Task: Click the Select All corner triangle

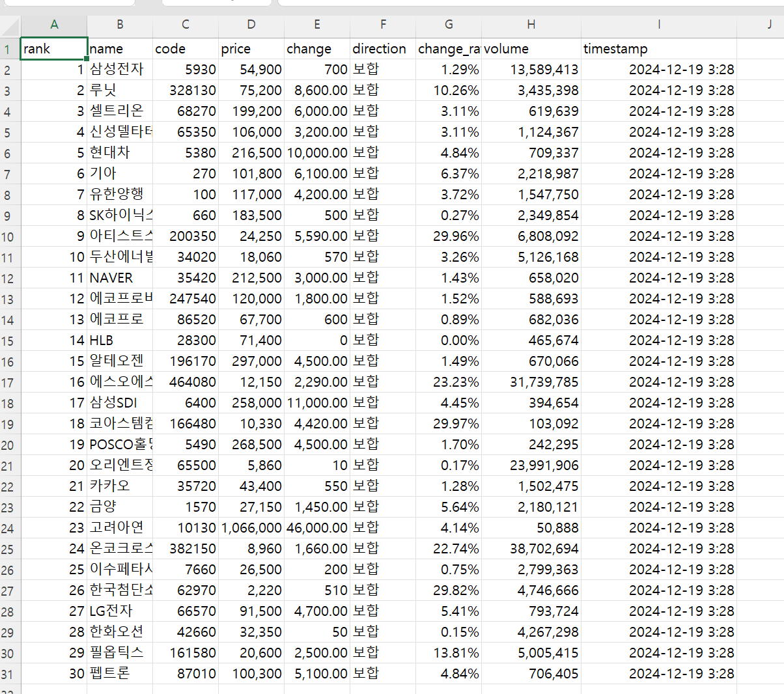Action: (x=10, y=26)
